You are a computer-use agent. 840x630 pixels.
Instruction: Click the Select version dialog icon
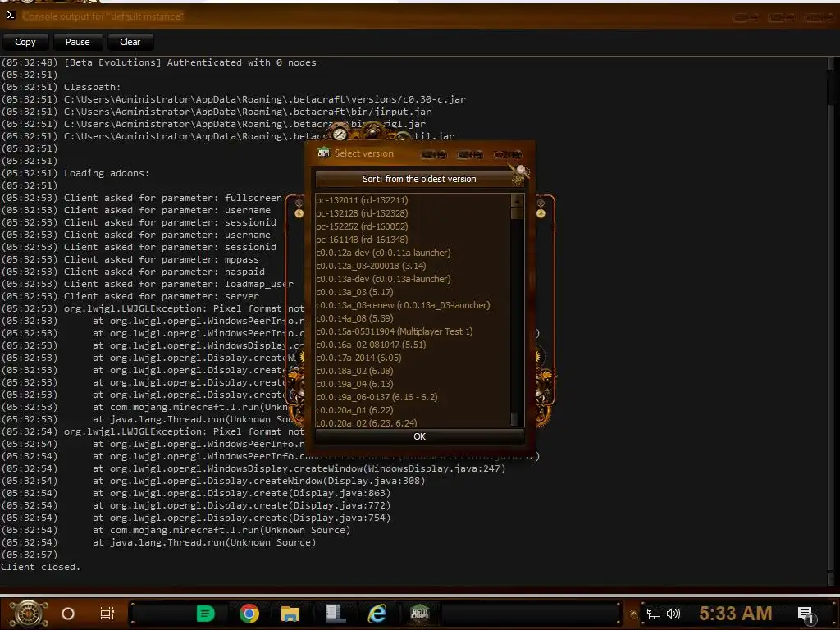(323, 153)
